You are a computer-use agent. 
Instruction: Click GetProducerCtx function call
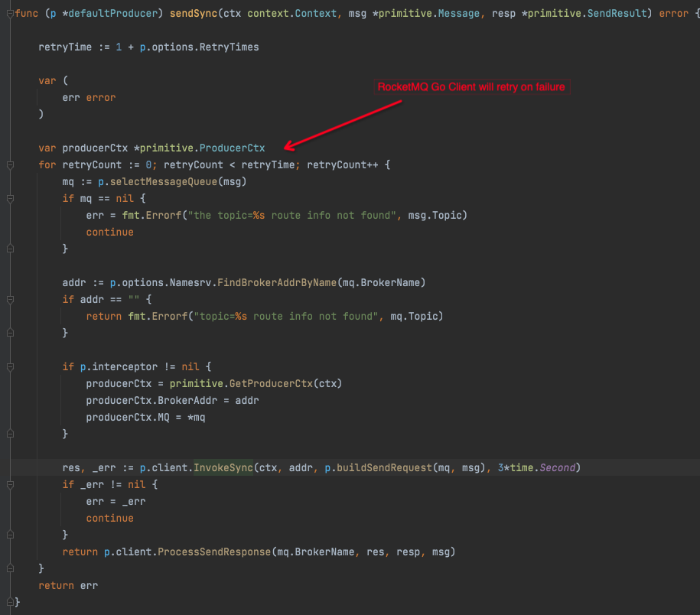tap(271, 384)
